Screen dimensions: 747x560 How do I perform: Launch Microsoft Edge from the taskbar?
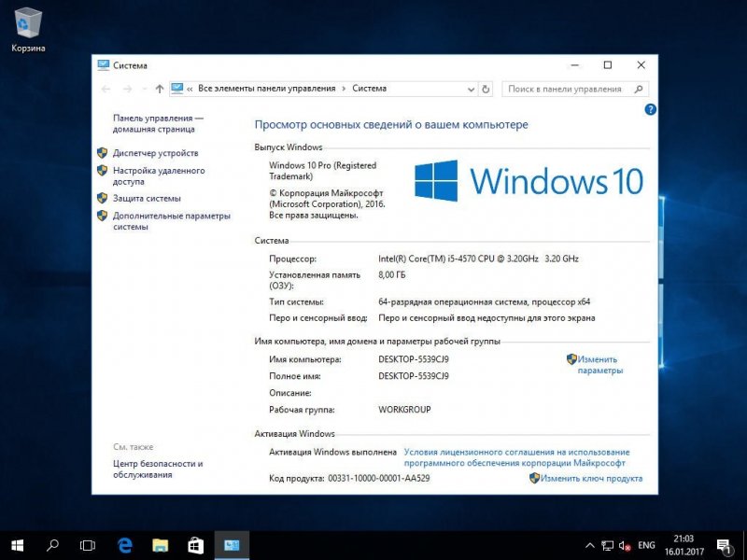pyautogui.click(x=125, y=545)
